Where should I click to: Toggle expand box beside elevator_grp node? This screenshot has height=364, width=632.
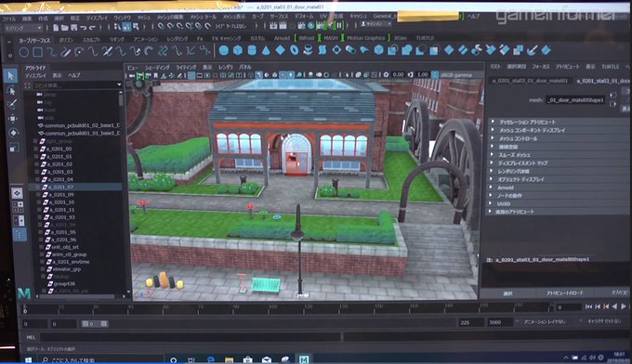pyautogui.click(x=43, y=269)
